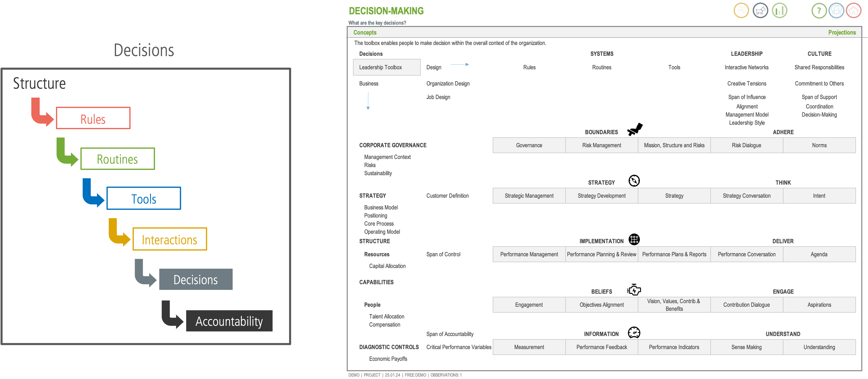Screen dimensions: 868x379
Task: Click the Strategy compass icon
Action: [634, 181]
